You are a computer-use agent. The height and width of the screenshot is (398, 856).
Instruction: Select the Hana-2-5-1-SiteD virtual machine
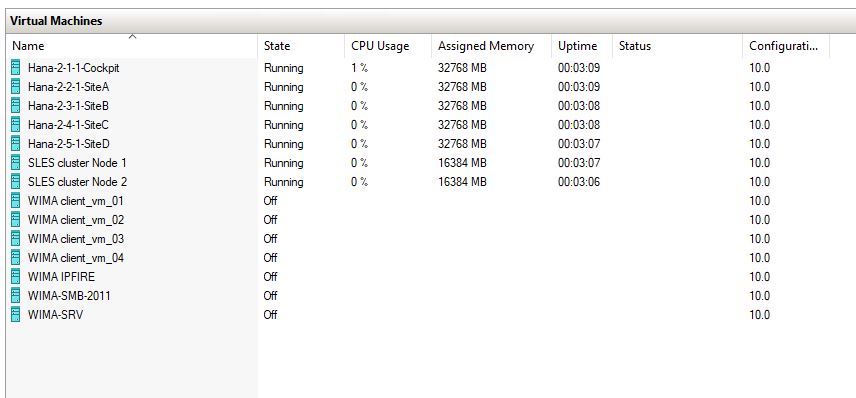click(x=69, y=144)
